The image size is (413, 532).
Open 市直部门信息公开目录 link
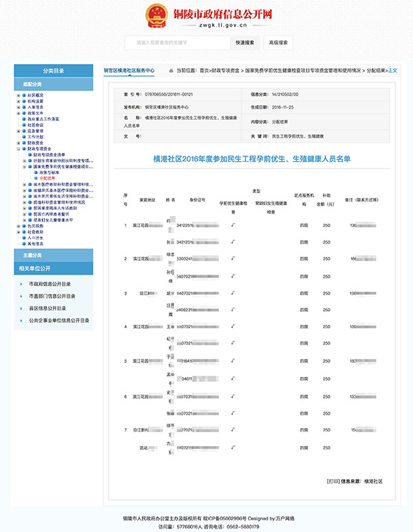click(x=52, y=296)
